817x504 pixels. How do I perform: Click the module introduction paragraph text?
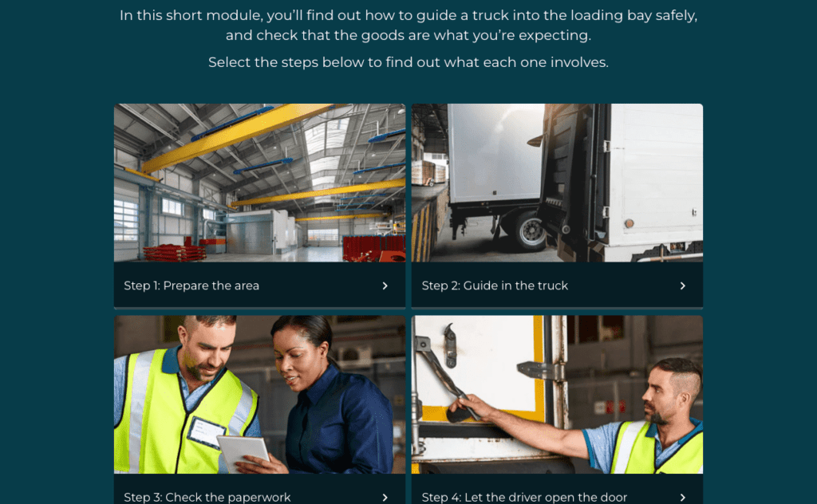click(408, 25)
